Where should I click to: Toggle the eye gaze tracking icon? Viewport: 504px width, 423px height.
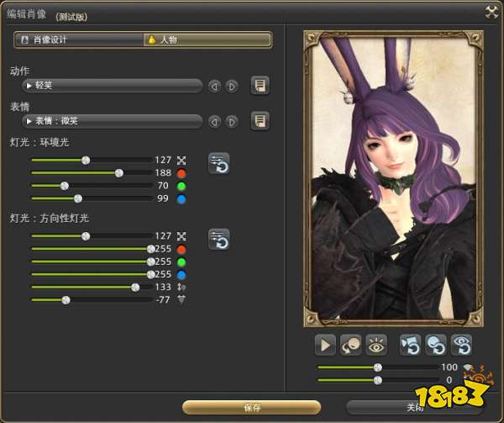pos(378,344)
